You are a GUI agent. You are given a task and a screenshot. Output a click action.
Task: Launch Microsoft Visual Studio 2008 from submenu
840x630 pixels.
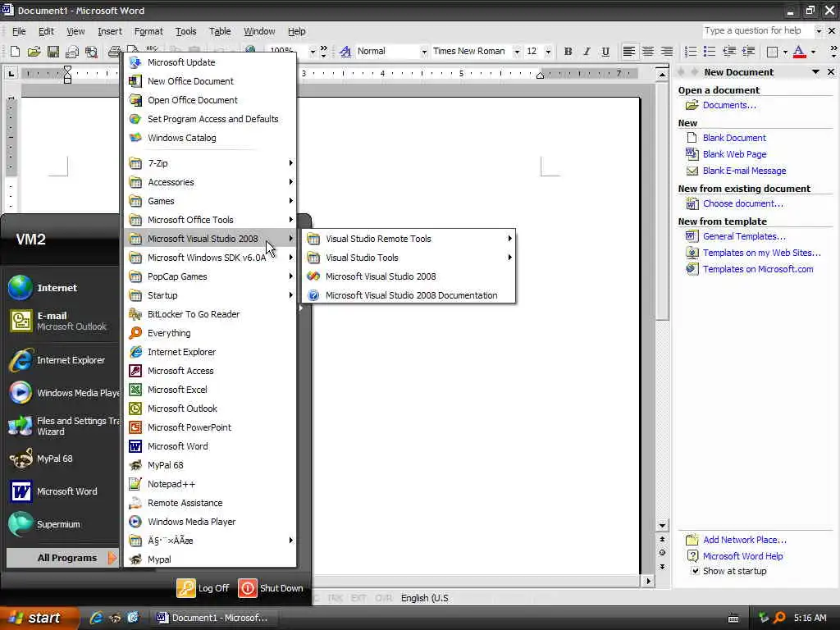(409, 276)
